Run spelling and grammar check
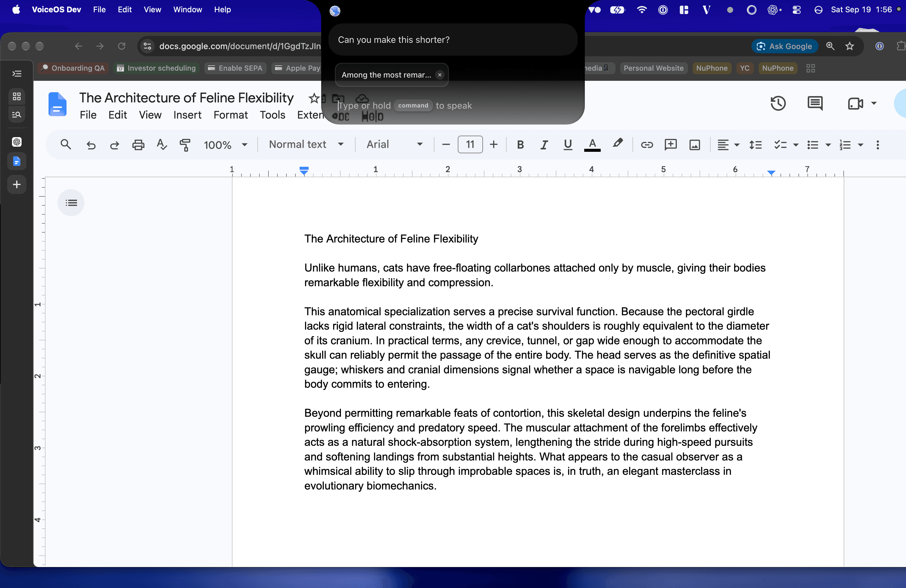This screenshot has height=588, width=906. (x=162, y=145)
